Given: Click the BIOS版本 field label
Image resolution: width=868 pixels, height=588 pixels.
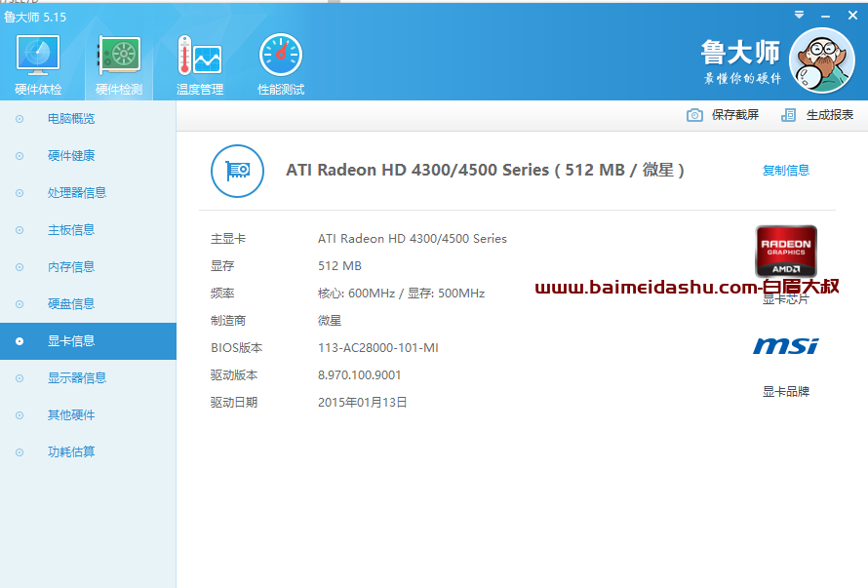Looking at the screenshot, I should click(x=236, y=348).
